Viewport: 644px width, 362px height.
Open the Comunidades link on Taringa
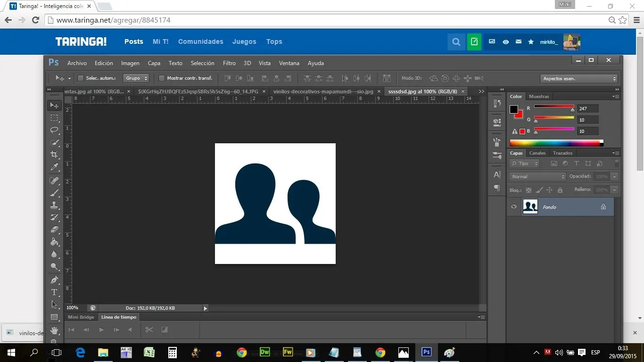point(200,41)
